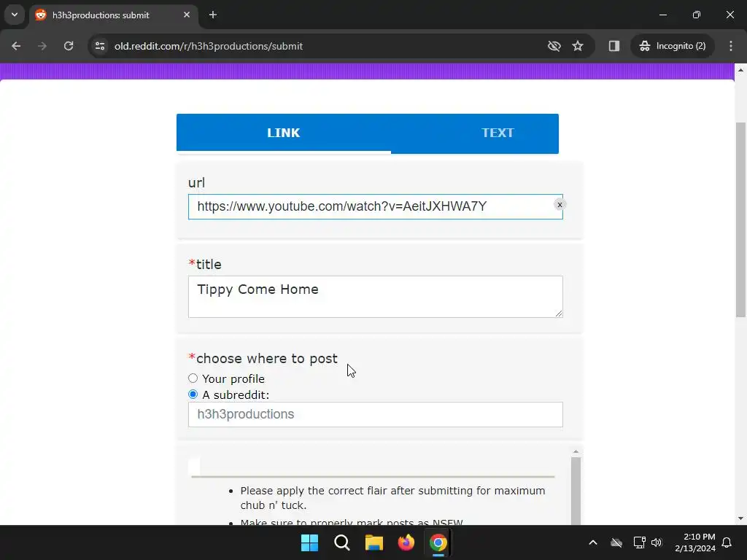Clear the url field with the x button

tap(560, 205)
